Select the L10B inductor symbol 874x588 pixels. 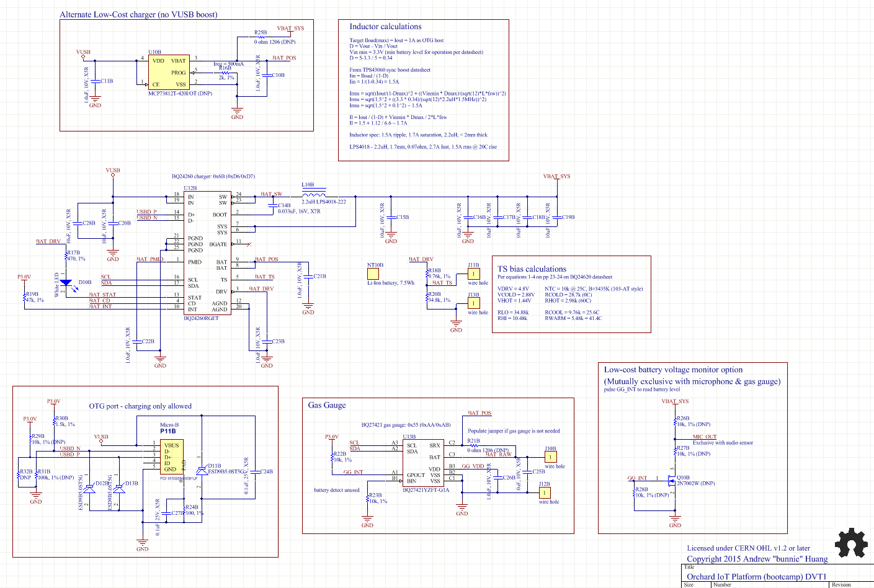[x=314, y=194]
